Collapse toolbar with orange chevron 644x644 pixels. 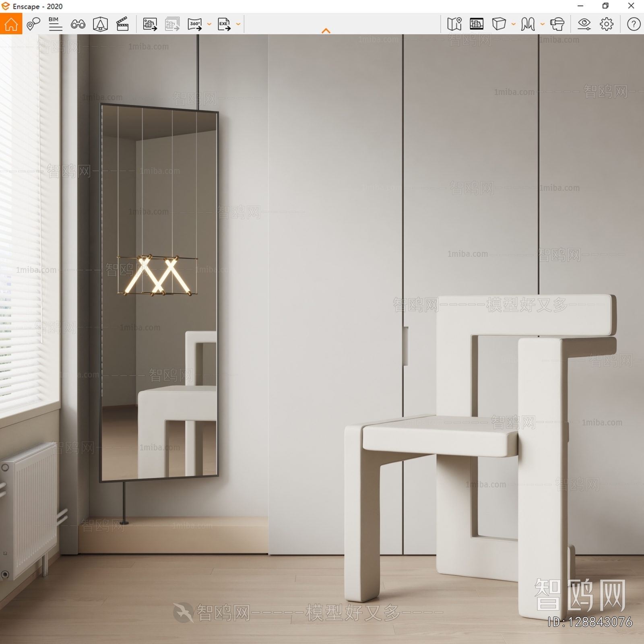pyautogui.click(x=326, y=31)
